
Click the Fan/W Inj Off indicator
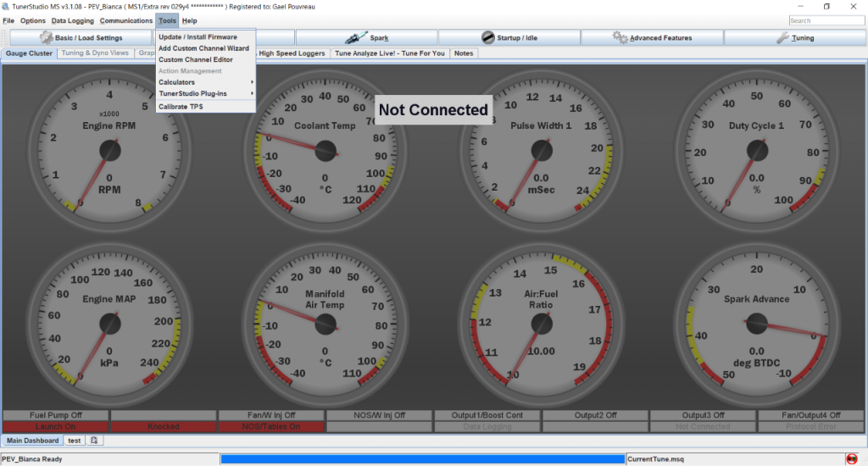271,415
